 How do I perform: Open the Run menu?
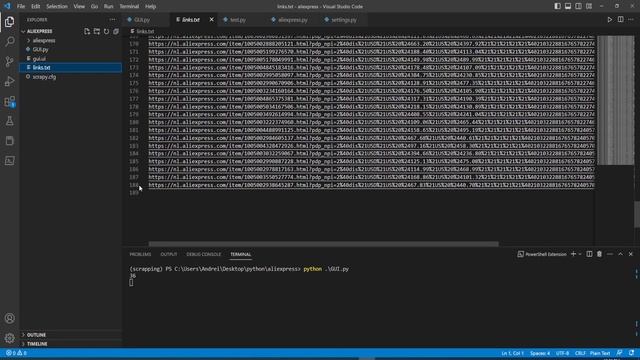pos(108,7)
